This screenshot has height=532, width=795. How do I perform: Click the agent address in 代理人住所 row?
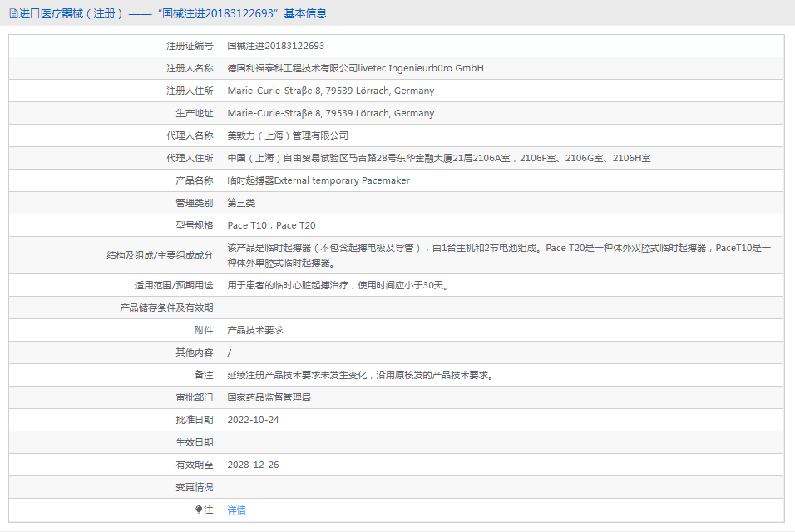[x=439, y=158]
